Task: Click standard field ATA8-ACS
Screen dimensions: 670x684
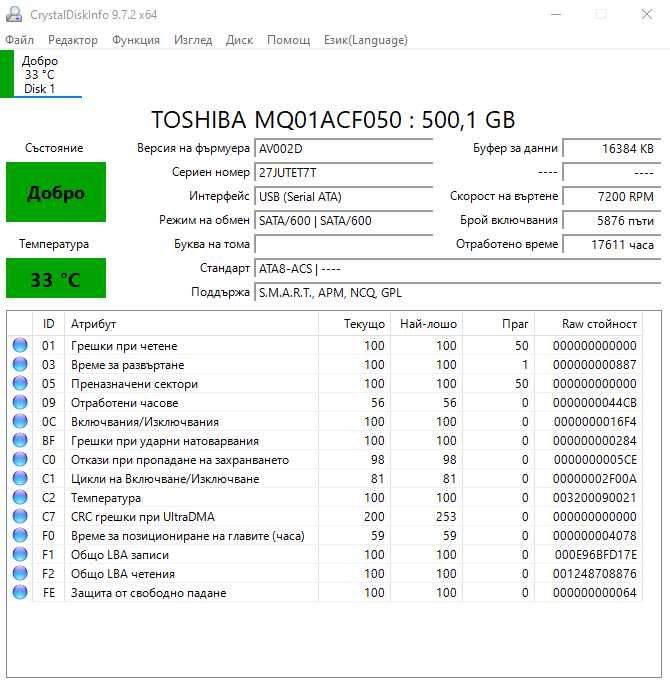Action: (458, 268)
